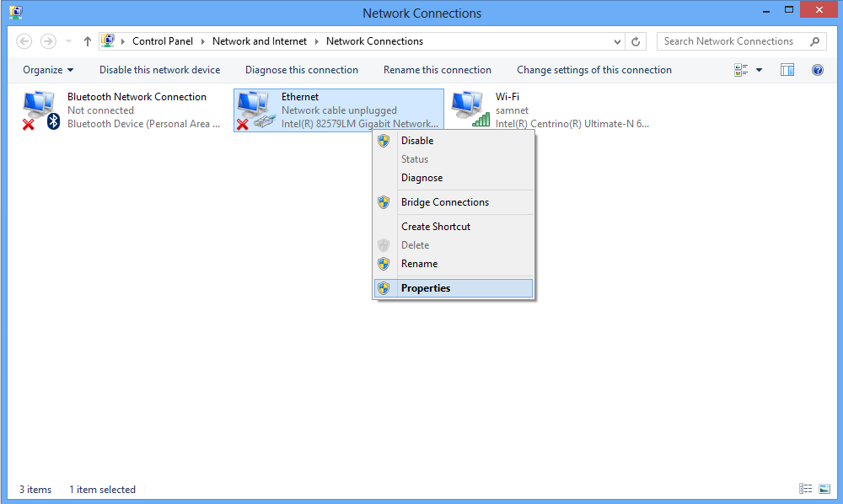
Task: Click Change settings of this connection
Action: (x=594, y=70)
